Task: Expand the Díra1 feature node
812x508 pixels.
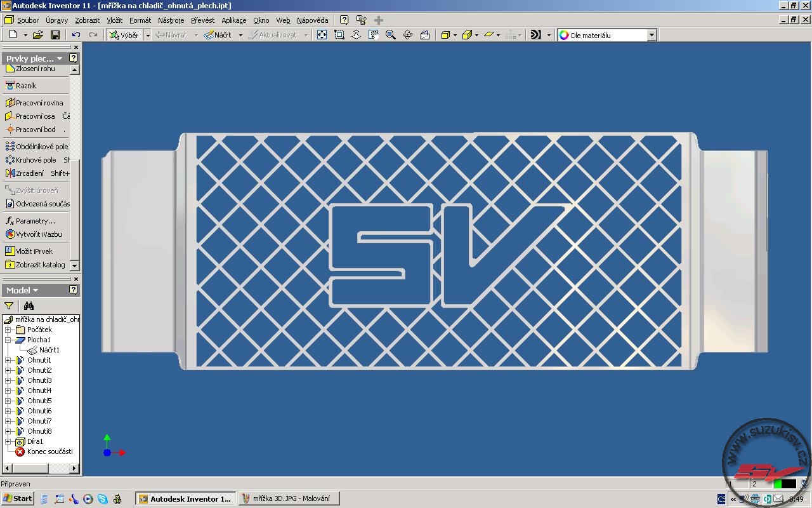Action: click(8, 441)
